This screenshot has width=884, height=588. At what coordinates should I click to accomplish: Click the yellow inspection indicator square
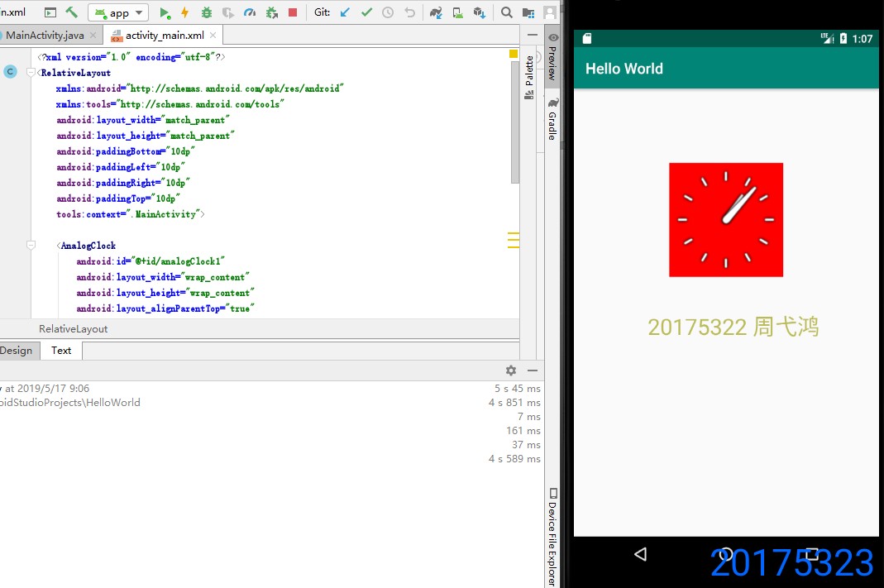[513, 54]
